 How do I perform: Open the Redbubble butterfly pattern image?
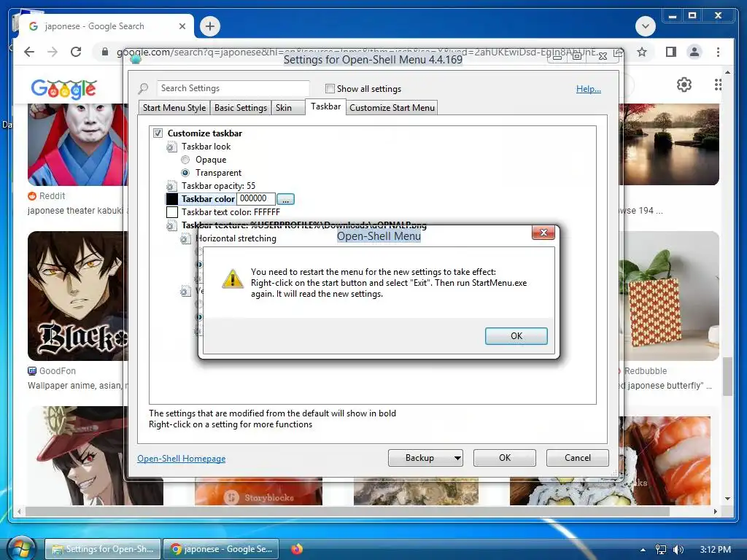(x=669, y=296)
